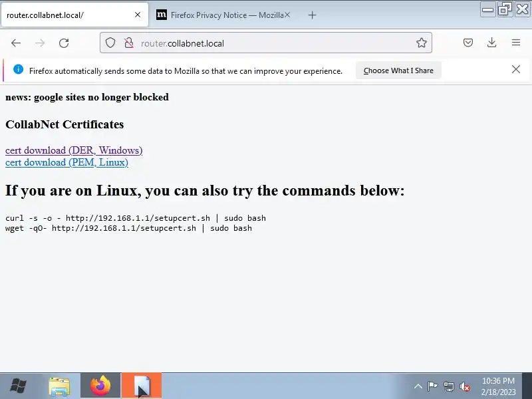Reload the current page
This screenshot has width=532, height=399.
click(x=64, y=43)
